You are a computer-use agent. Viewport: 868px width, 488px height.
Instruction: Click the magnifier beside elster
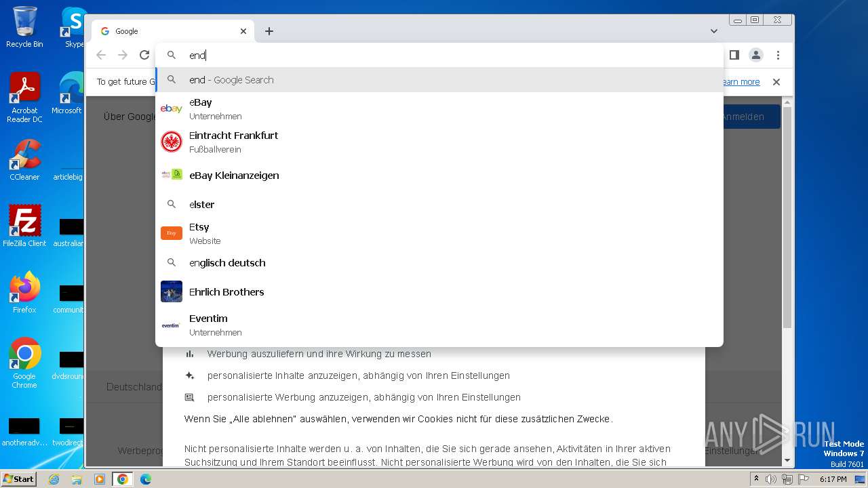[172, 204]
